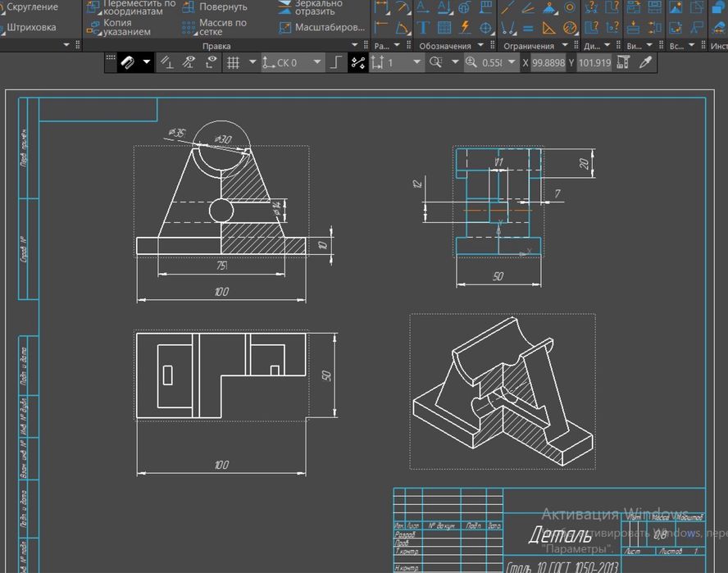The height and width of the screenshot is (573, 728).
Task: Click the zoom-to-scale magnifier icon
Action: pos(436,62)
